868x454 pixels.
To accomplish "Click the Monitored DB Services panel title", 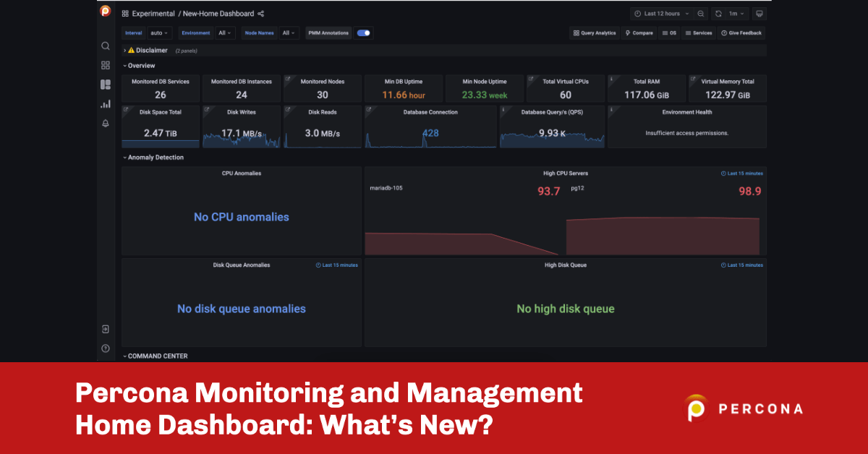I will (x=161, y=82).
